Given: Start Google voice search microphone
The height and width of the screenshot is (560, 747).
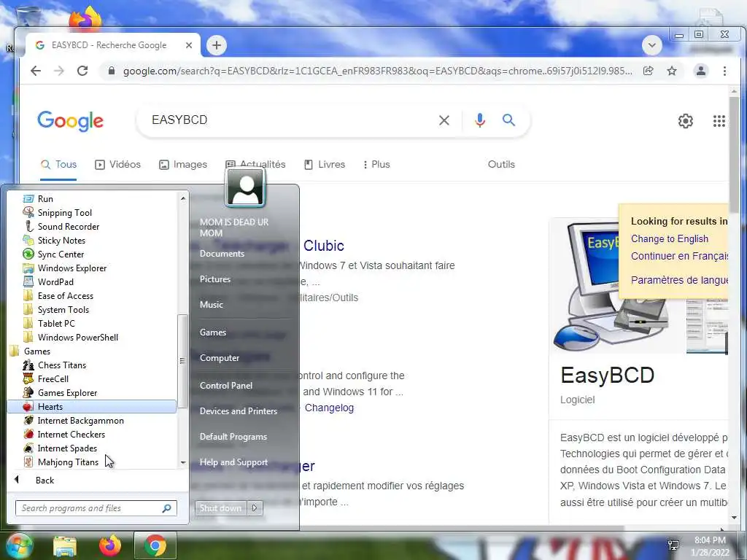Looking at the screenshot, I should point(480,120).
